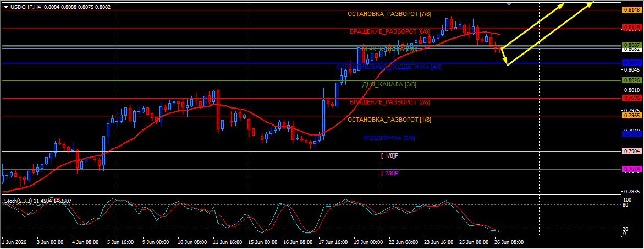Click the 23 Jun 16:00 time label
Viewport: 644px width, 249px height.
point(440,242)
